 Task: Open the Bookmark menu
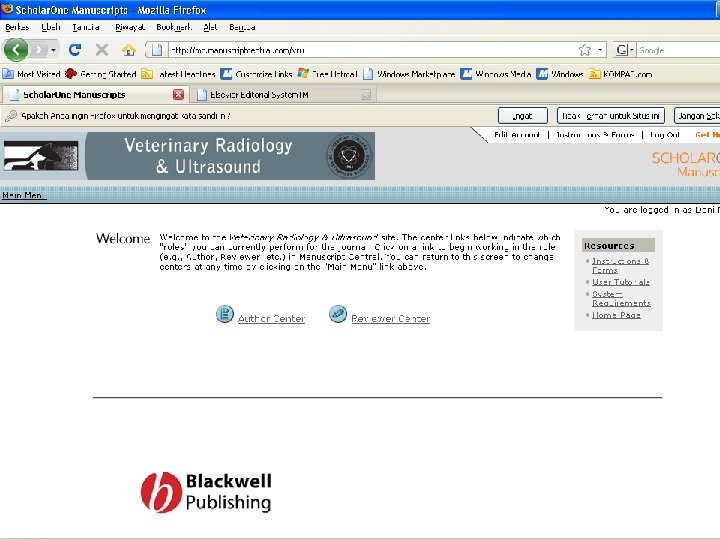pos(174,27)
